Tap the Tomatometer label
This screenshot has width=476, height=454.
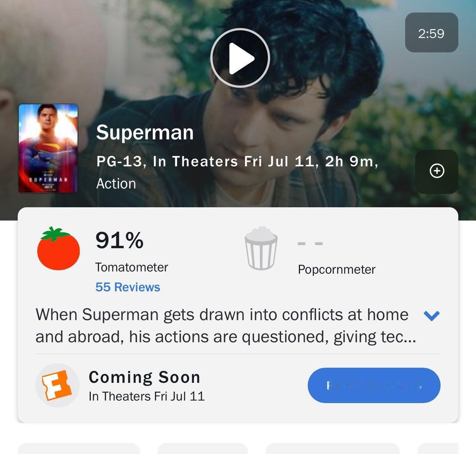(x=131, y=267)
